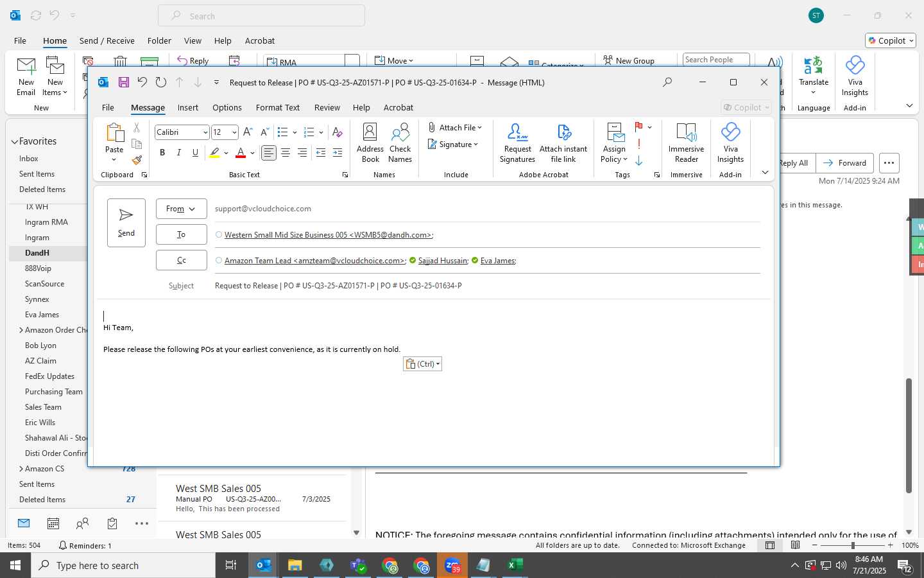Open font color picker arrow
The height and width of the screenshot is (578, 924).
pos(253,152)
